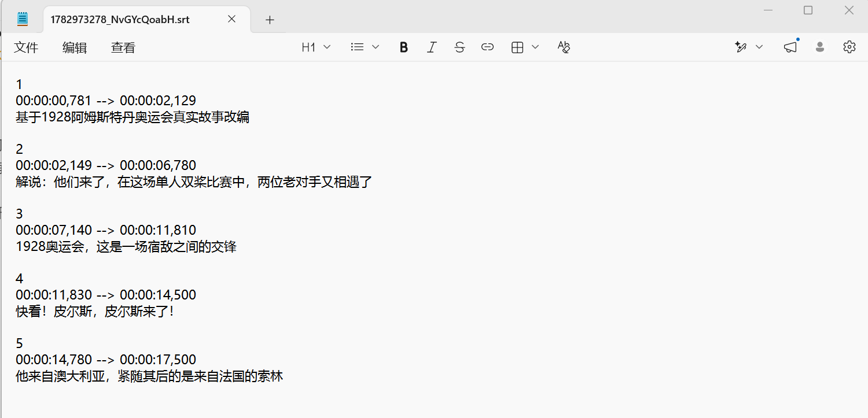Image resolution: width=868 pixels, height=418 pixels.
Task: Insert a hyperlink
Action: tap(487, 47)
